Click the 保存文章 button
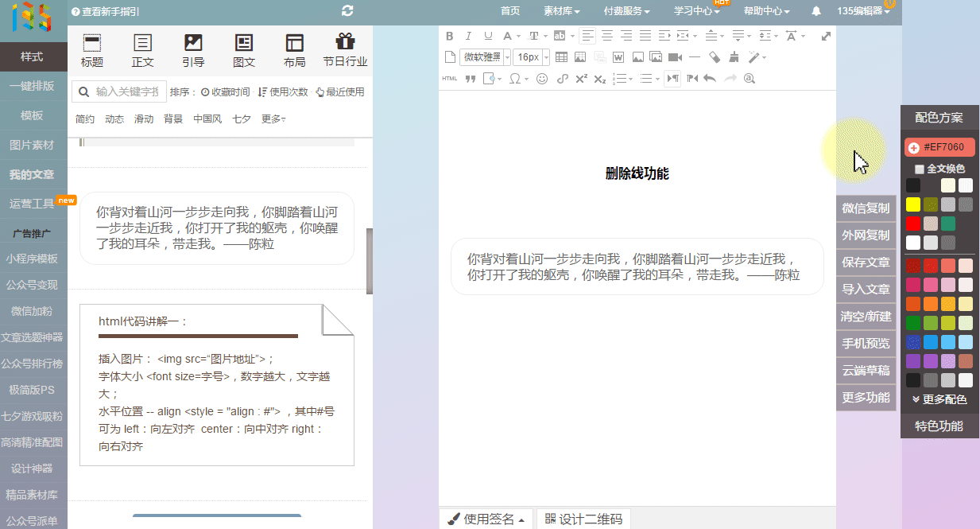The image size is (980, 529). coord(866,263)
